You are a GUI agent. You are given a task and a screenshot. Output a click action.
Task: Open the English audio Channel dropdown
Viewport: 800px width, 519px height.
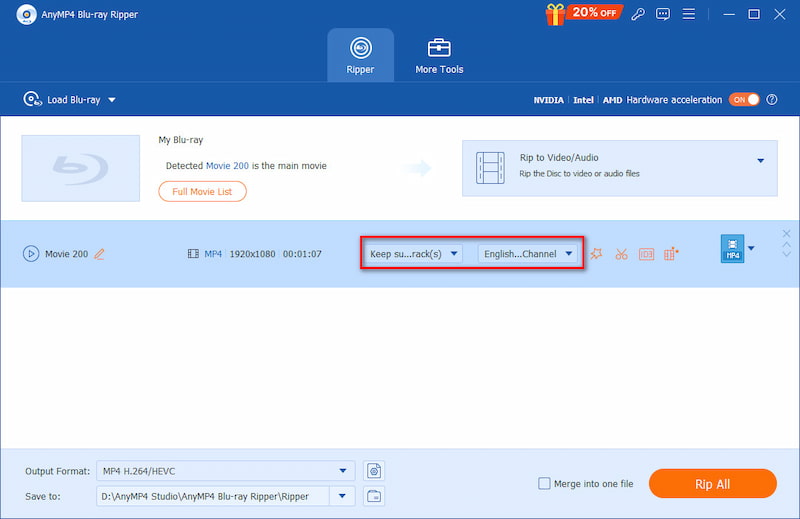pyautogui.click(x=528, y=254)
